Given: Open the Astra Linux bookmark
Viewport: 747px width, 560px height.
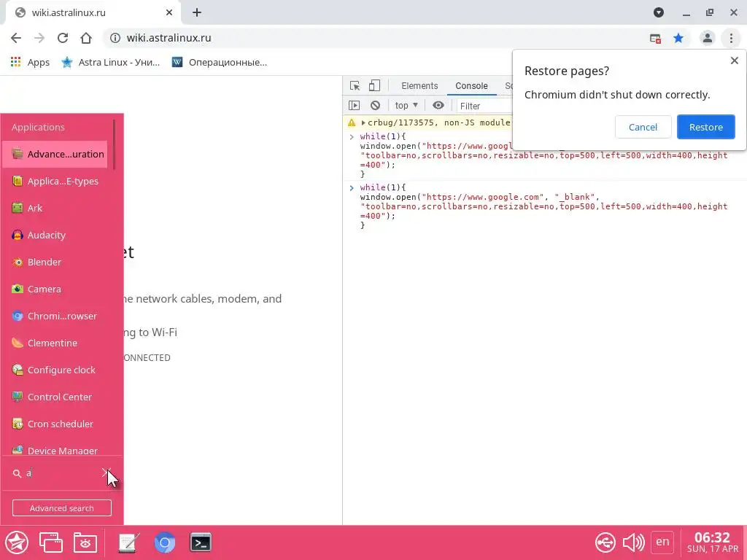Looking at the screenshot, I should coord(111,63).
